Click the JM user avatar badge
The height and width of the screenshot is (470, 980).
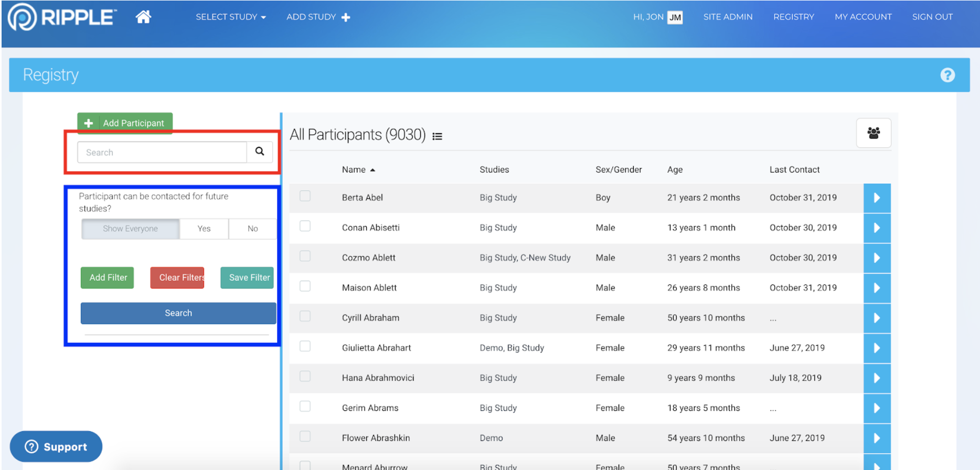pos(675,17)
